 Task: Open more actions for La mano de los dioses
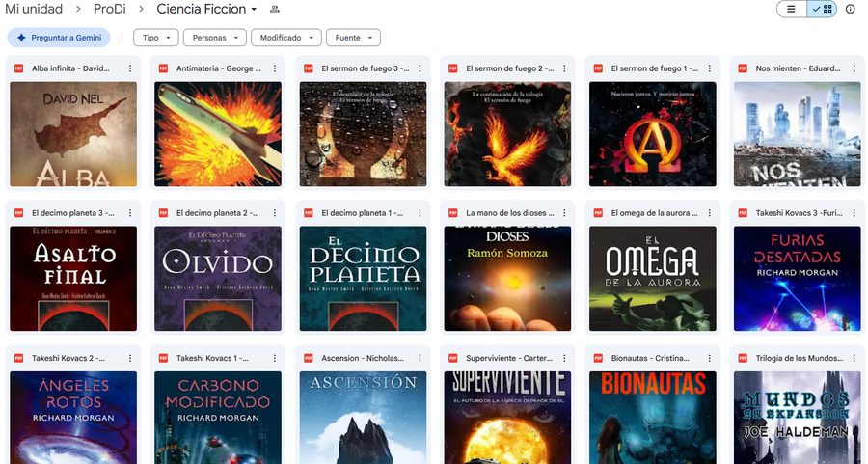tap(564, 213)
